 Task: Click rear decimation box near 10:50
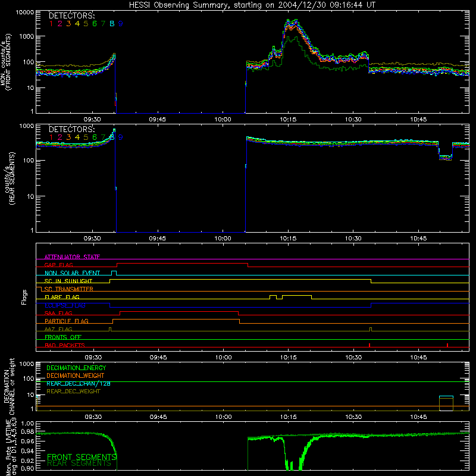click(x=446, y=403)
